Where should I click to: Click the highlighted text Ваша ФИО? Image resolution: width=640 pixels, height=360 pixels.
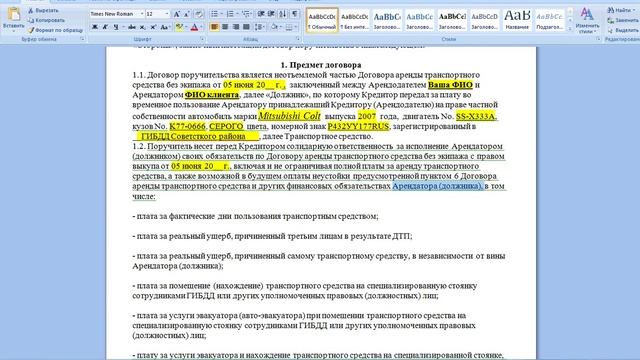point(450,85)
